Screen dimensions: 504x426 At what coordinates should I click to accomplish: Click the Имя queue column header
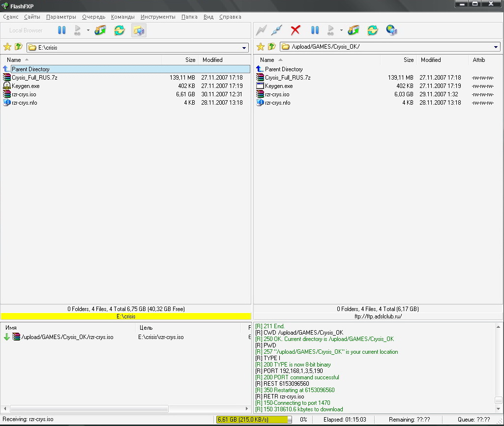pos(68,328)
